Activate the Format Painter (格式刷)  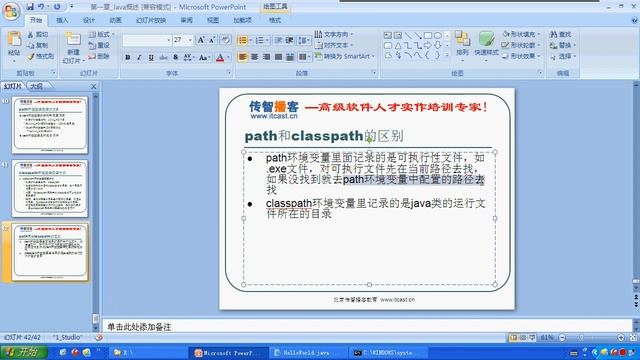[40, 56]
